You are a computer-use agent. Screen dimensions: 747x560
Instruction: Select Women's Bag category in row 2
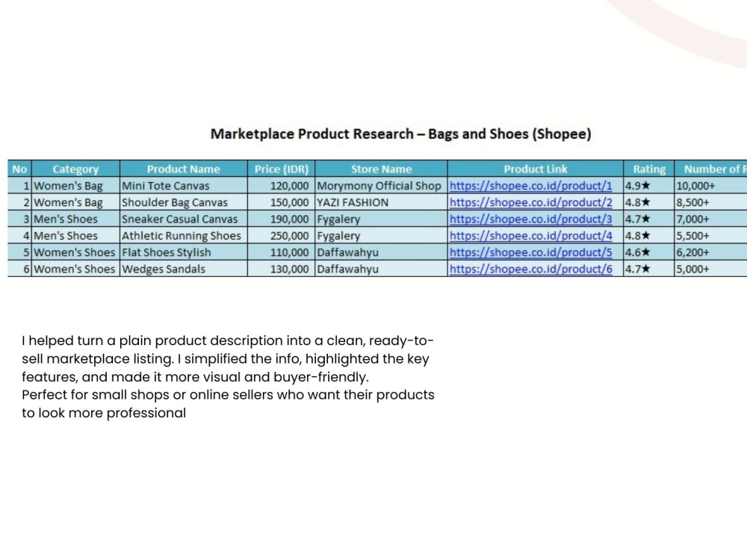pos(75,202)
